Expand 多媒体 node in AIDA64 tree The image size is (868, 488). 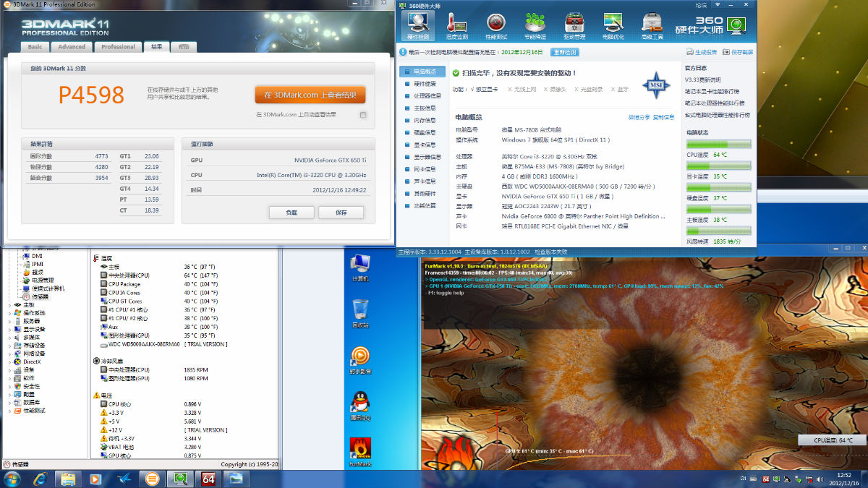(x=10, y=337)
